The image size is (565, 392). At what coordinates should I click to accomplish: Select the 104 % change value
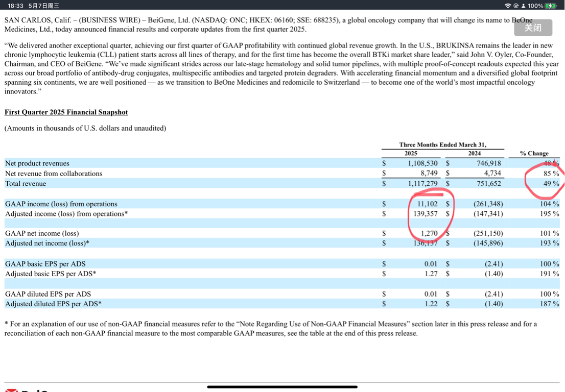pyautogui.click(x=550, y=204)
